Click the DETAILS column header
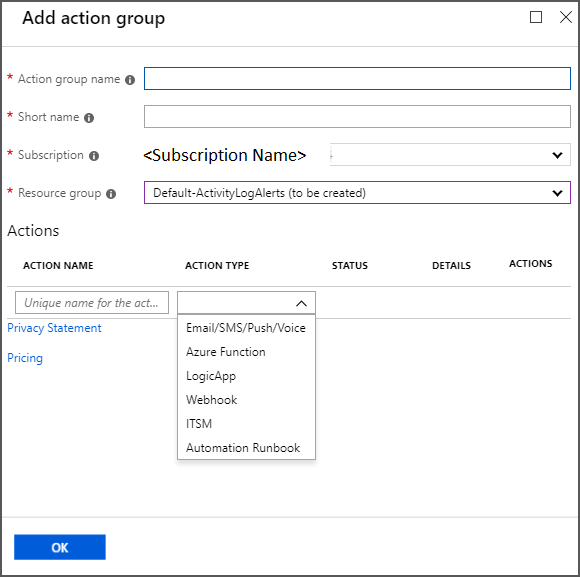This screenshot has height=579, width=580. tap(451, 266)
